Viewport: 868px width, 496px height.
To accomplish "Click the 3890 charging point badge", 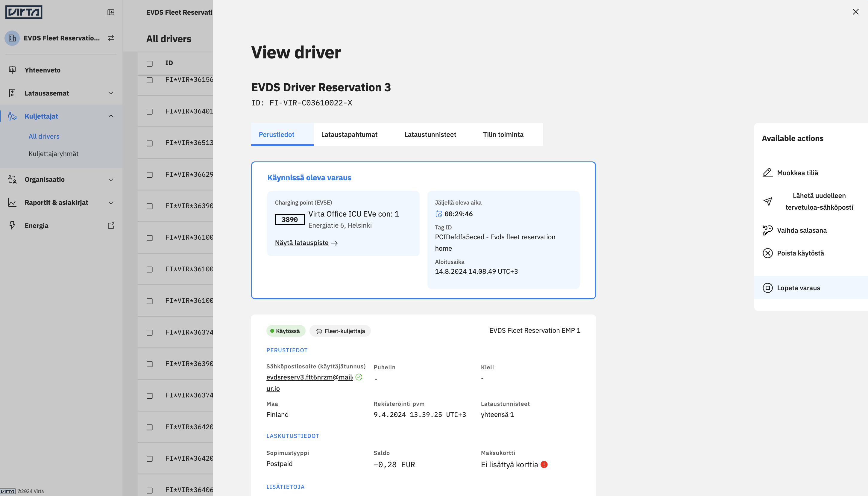I will click(290, 220).
